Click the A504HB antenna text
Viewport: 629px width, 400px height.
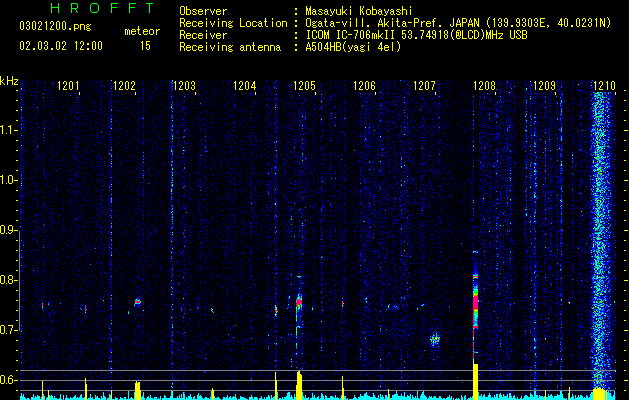coord(353,47)
